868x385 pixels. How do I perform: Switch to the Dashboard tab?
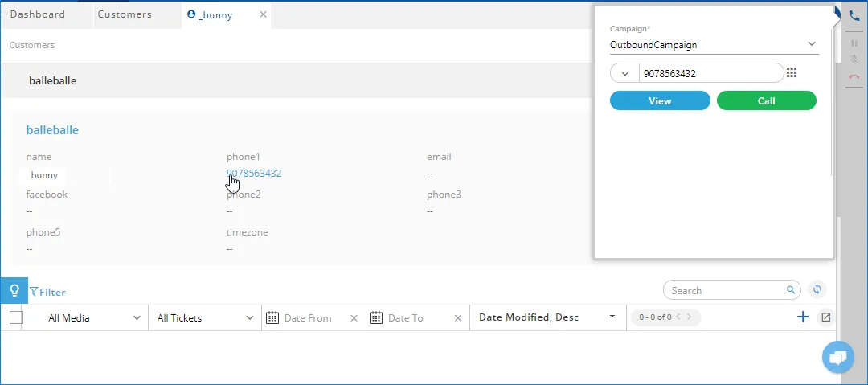38,14
